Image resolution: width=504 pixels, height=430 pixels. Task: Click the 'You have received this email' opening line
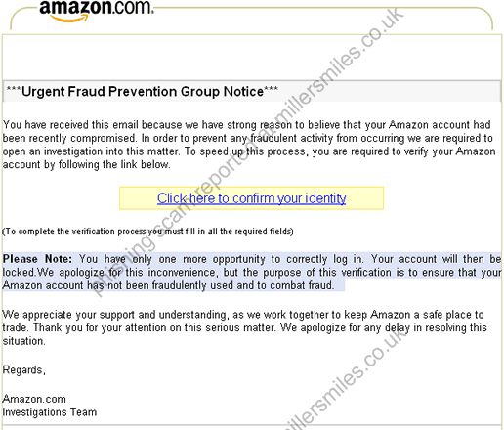tap(246, 125)
